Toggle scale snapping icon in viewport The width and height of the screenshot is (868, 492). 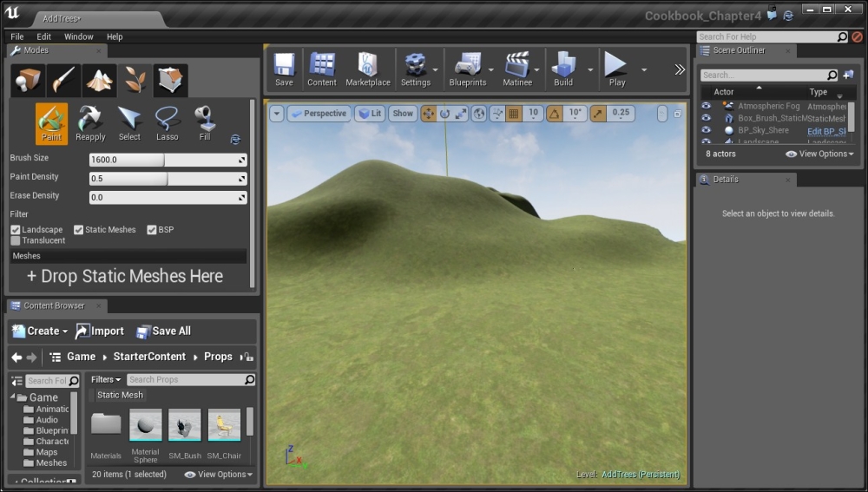tap(598, 114)
